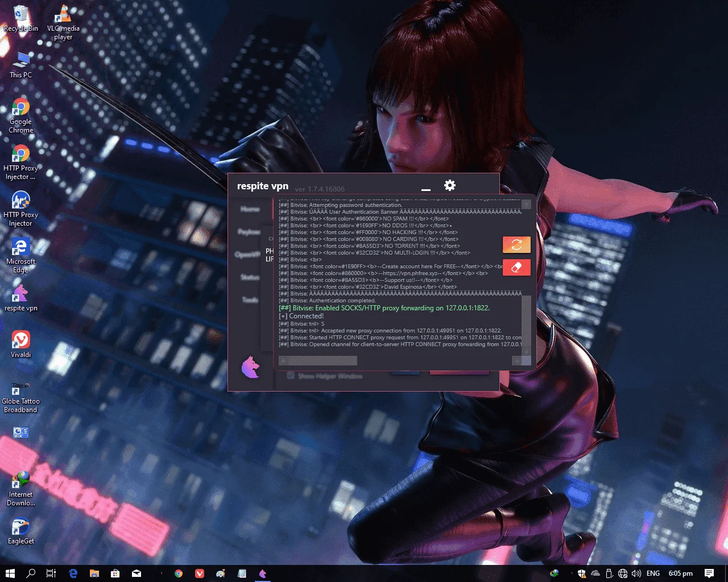Click the purple fox logo in respite vpn
Screen dimensions: 728x582
(250, 367)
